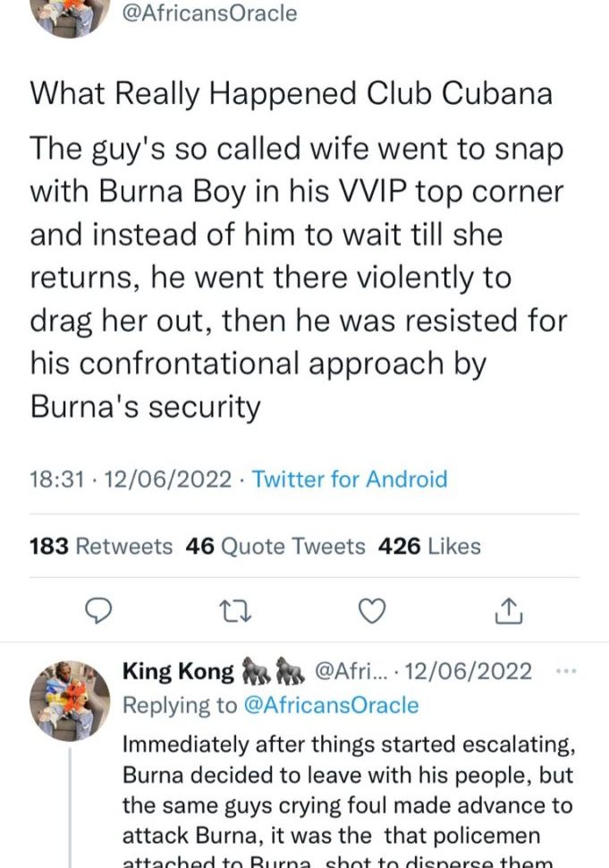Tap King Kong's profile picture in reply
609x868 pixels.
[x=70, y=701]
